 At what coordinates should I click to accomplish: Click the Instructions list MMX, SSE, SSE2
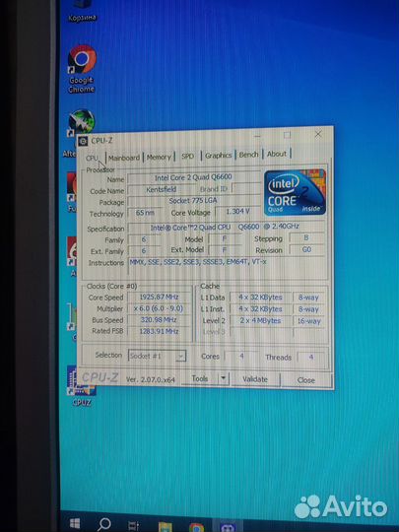[x=227, y=268]
